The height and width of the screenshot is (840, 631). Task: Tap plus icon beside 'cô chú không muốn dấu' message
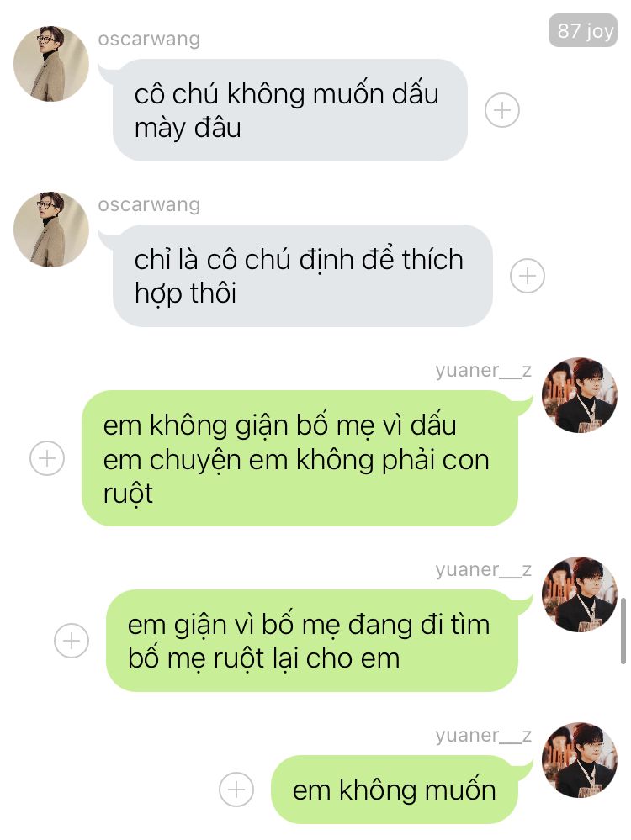(501, 110)
